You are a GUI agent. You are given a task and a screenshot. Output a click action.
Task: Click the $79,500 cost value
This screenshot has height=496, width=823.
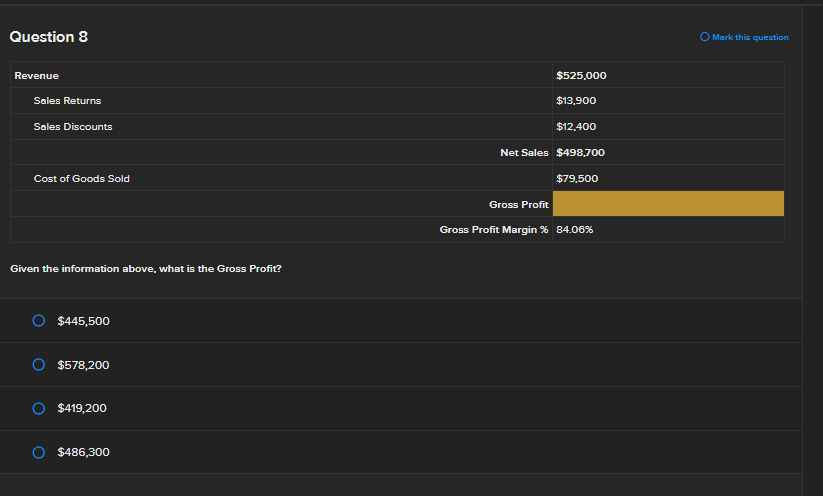coord(577,179)
